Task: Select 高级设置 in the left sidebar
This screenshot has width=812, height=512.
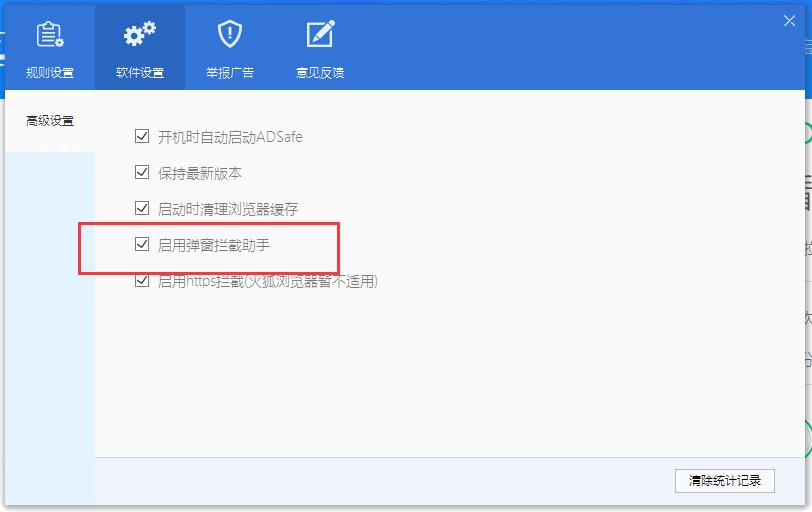Action: tap(50, 121)
